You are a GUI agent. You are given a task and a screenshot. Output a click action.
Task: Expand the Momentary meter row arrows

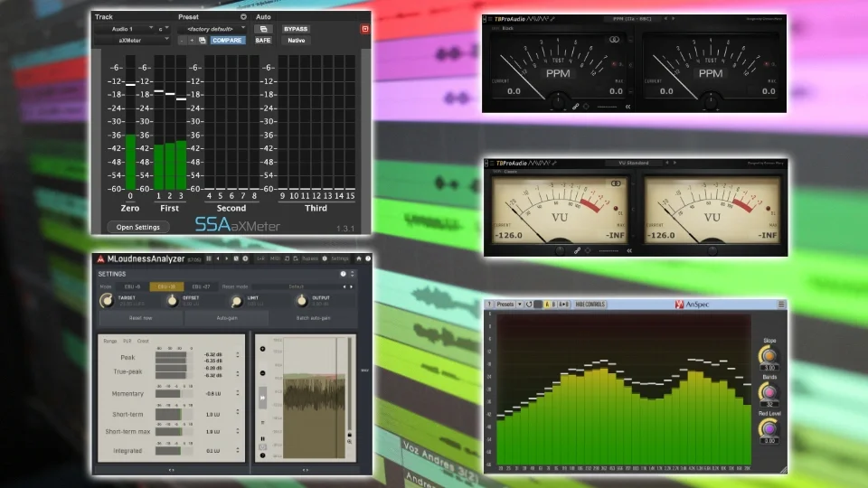(x=238, y=393)
